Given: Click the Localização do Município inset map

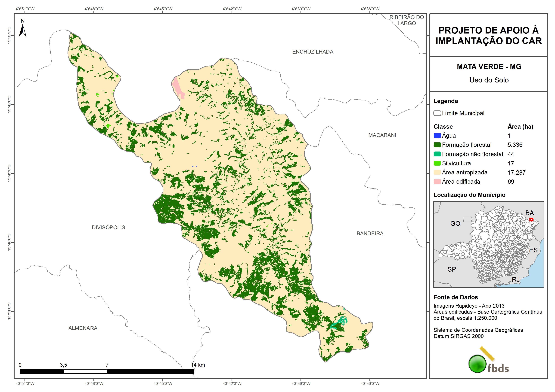Looking at the screenshot, I should coord(489,244).
